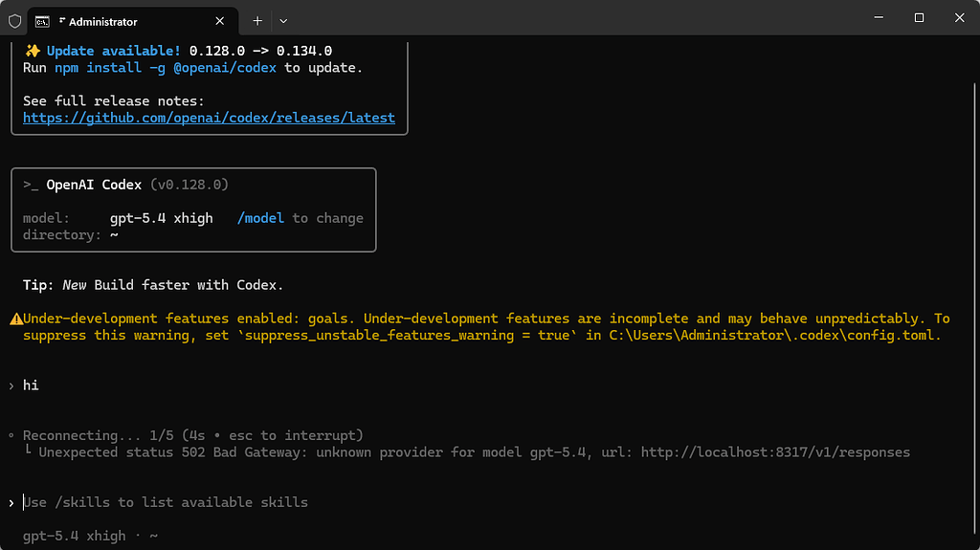This screenshot has height=550, width=980.
Task: Click the 'OpenAI Codex' title in the box
Action: pos(94,185)
